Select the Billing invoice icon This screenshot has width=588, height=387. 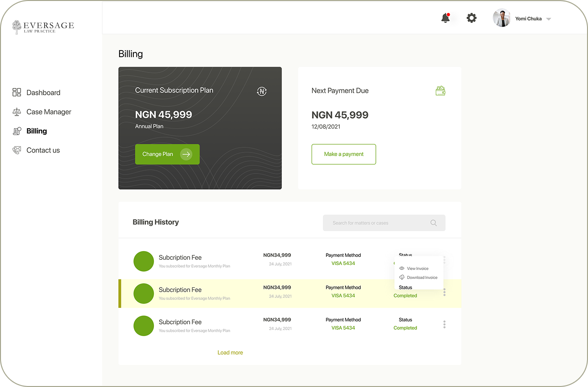pyautogui.click(x=16, y=131)
